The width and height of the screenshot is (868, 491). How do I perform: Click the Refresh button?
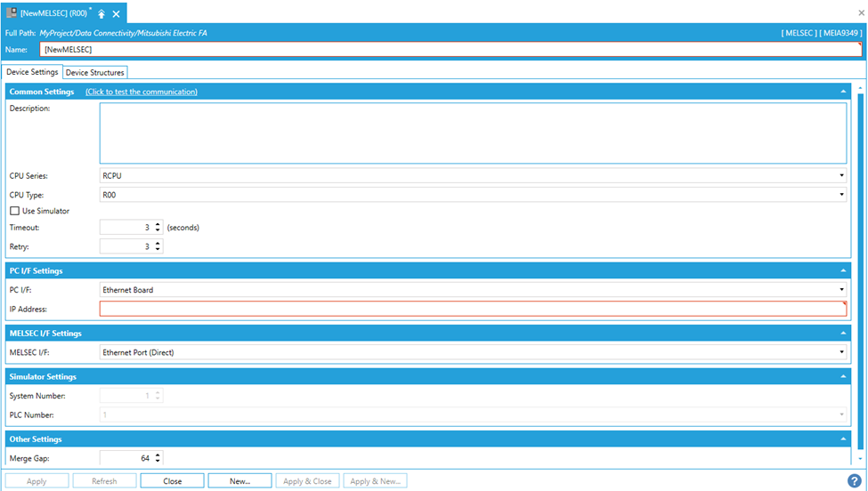click(104, 481)
